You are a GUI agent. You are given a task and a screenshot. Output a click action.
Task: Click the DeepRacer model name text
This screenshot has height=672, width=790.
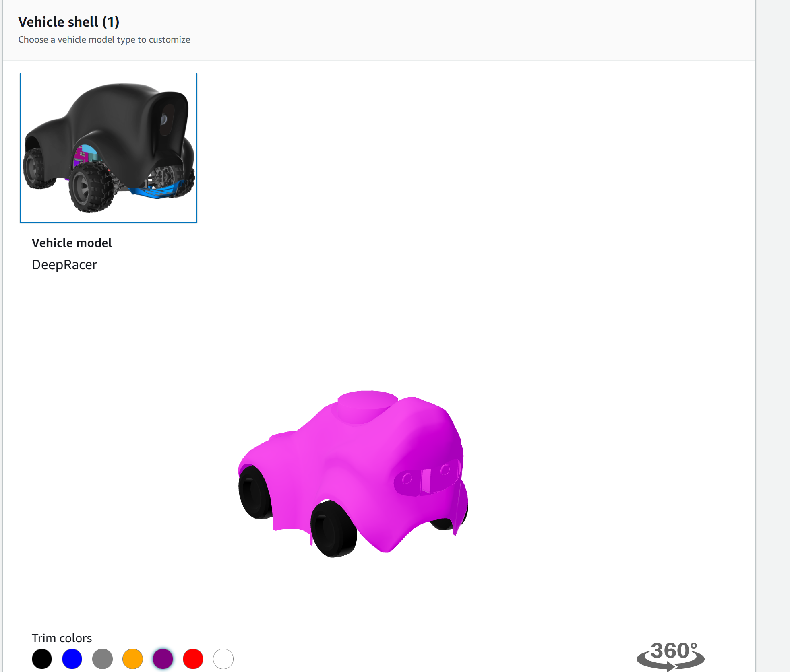[x=64, y=264]
